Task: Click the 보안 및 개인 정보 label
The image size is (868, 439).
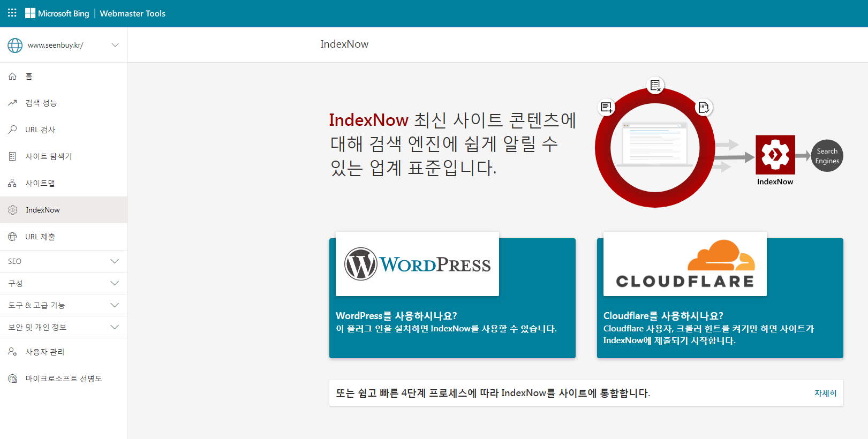Action: (x=37, y=327)
